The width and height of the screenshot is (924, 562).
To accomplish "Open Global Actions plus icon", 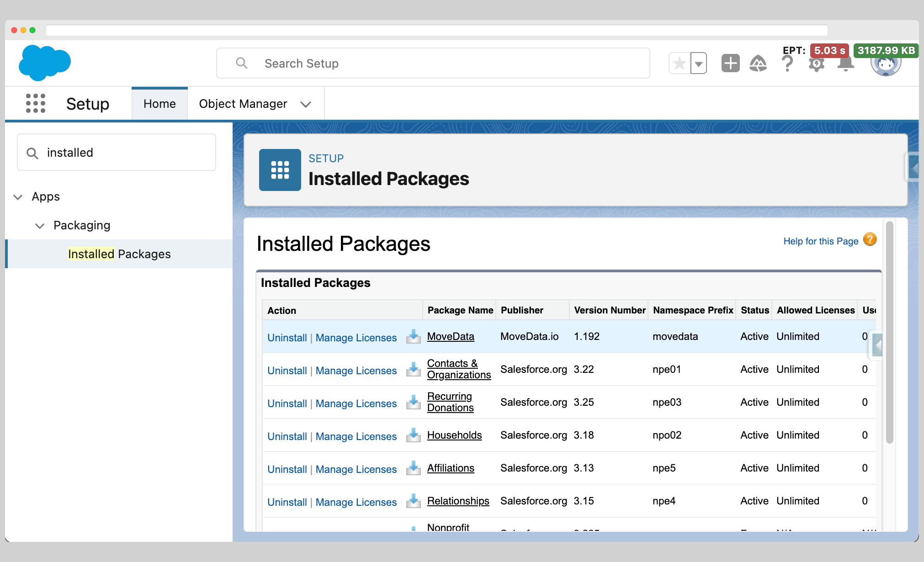I will [x=730, y=64].
